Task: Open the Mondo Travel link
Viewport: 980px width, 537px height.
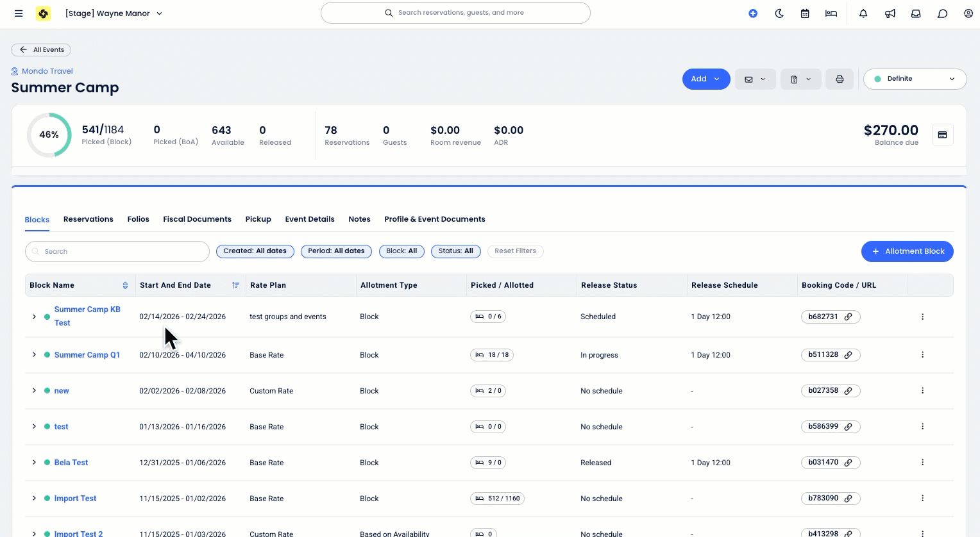Action: point(47,71)
